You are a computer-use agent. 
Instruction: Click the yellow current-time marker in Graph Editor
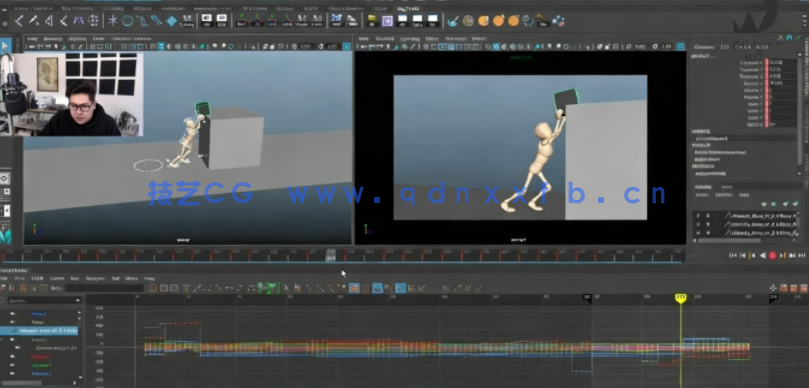click(681, 298)
